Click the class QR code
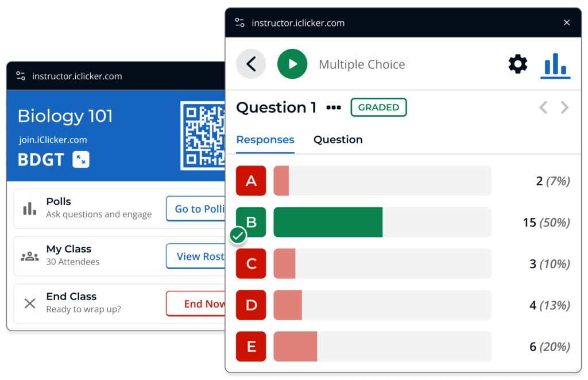The height and width of the screenshot is (380, 588). click(203, 136)
